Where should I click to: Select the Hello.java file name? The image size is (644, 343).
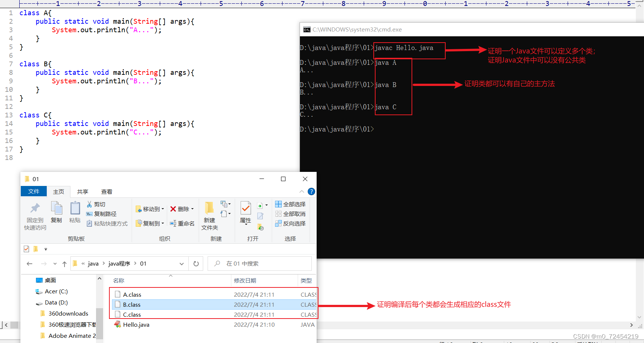click(x=136, y=324)
